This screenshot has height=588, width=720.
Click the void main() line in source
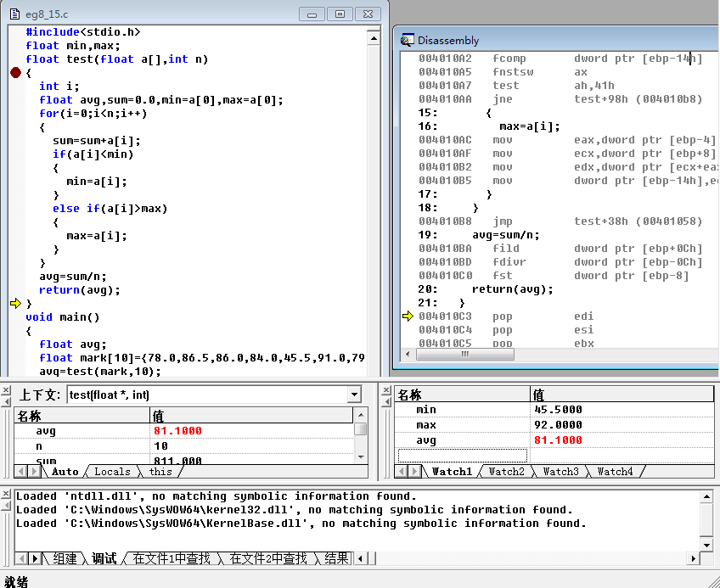coord(63,317)
